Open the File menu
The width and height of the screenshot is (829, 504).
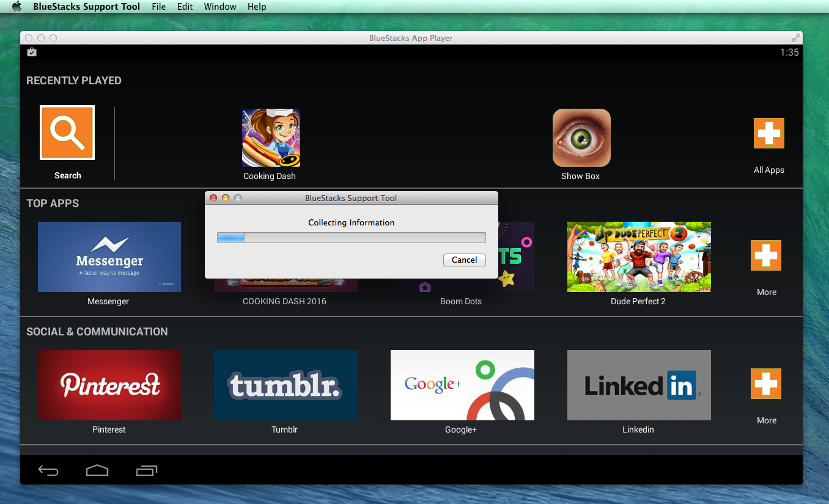[x=158, y=7]
